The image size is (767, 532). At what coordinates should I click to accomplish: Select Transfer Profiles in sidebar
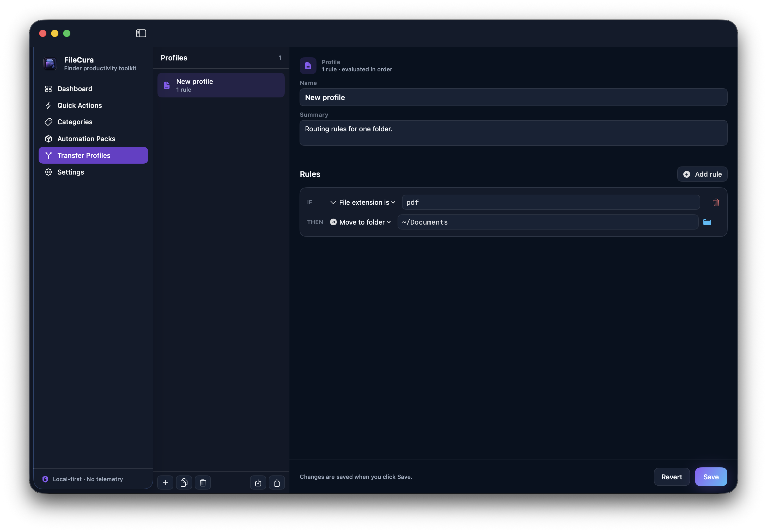coord(93,155)
